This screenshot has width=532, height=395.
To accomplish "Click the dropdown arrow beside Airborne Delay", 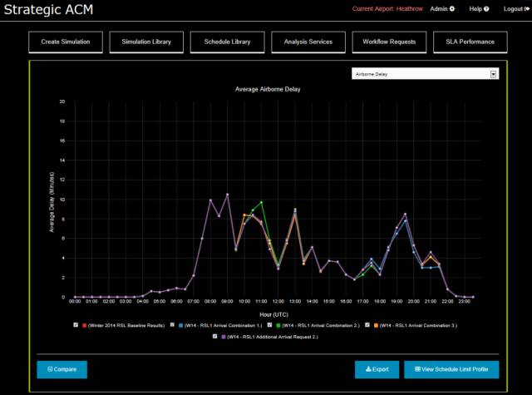I will tap(494, 74).
